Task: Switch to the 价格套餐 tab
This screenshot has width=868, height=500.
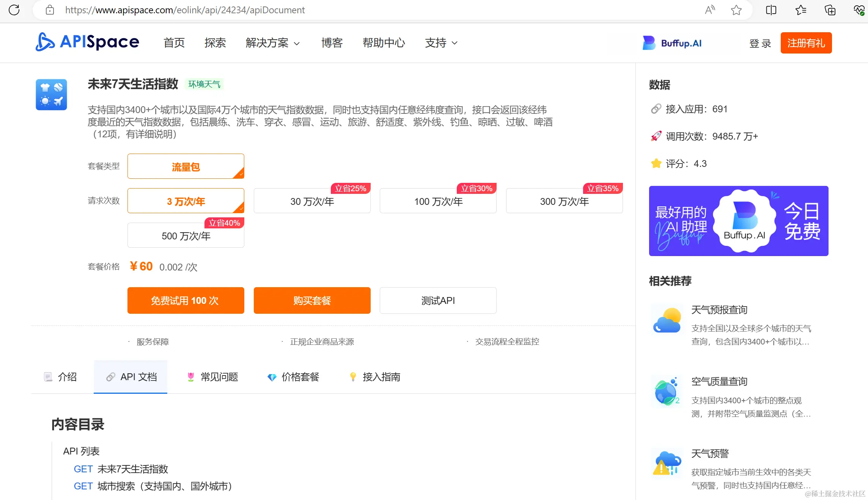Action: pos(293,377)
